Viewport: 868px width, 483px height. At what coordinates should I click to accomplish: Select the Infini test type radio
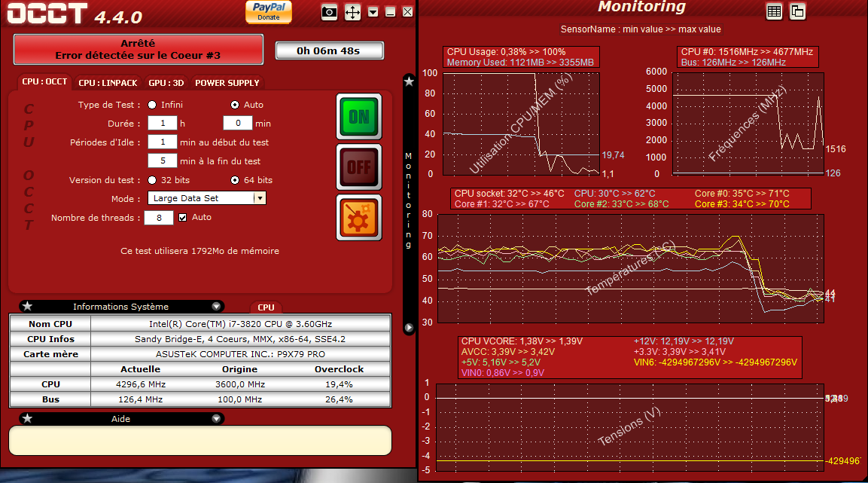tap(153, 105)
